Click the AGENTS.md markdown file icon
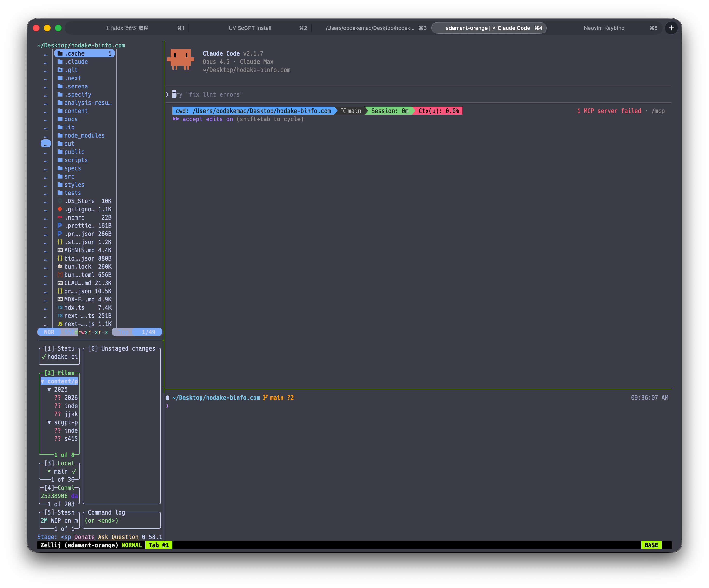The width and height of the screenshot is (709, 588). coord(60,250)
